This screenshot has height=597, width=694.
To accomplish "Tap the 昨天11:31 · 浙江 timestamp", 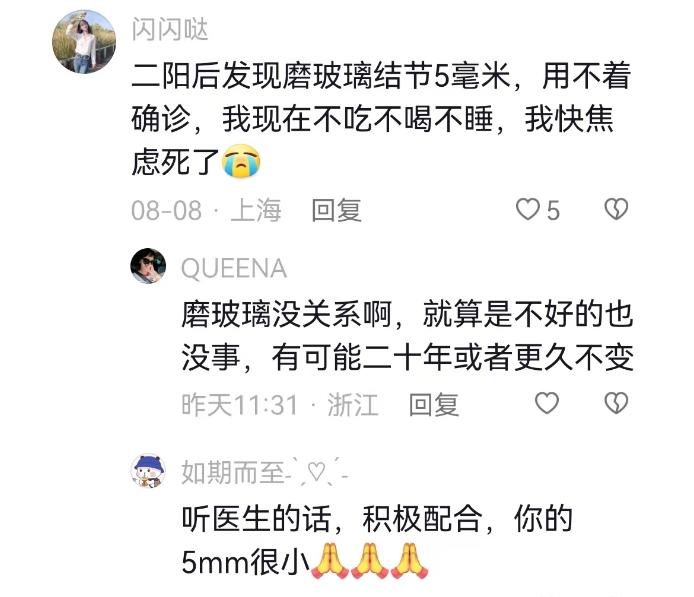I will tap(280, 404).
